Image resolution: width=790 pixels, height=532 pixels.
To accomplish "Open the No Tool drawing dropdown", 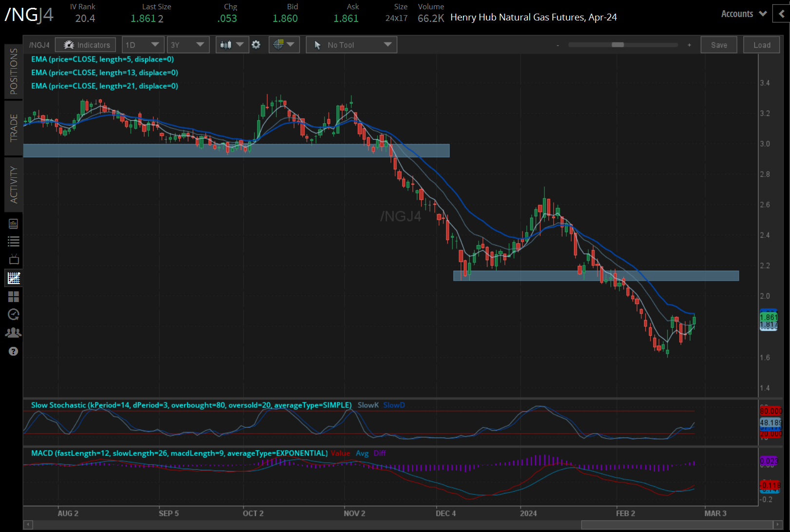I will [351, 45].
